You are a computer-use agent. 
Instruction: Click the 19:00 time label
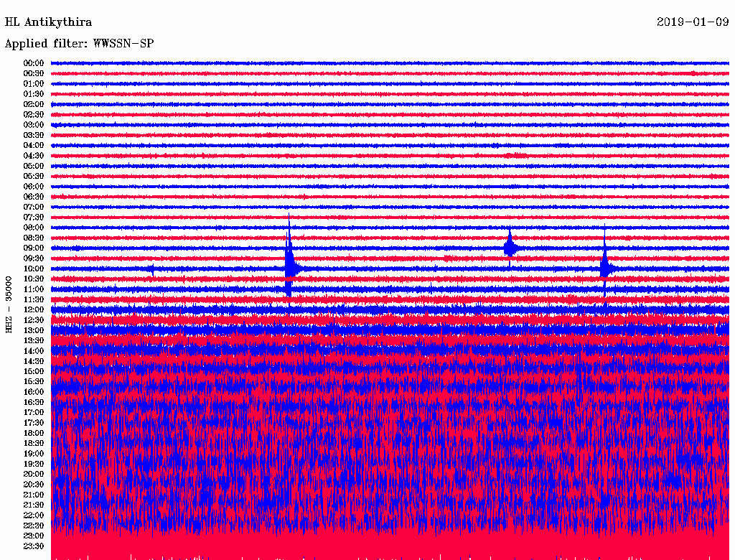pyautogui.click(x=34, y=454)
